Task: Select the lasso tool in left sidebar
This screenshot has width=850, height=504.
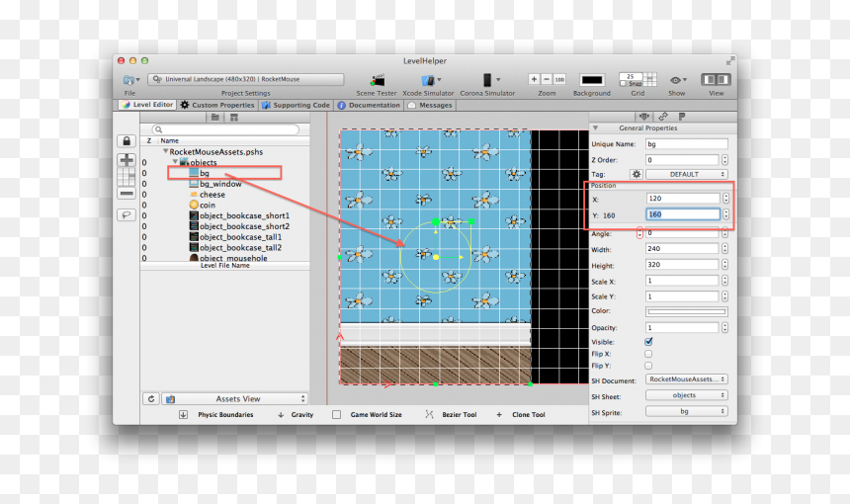Action: coord(127,215)
